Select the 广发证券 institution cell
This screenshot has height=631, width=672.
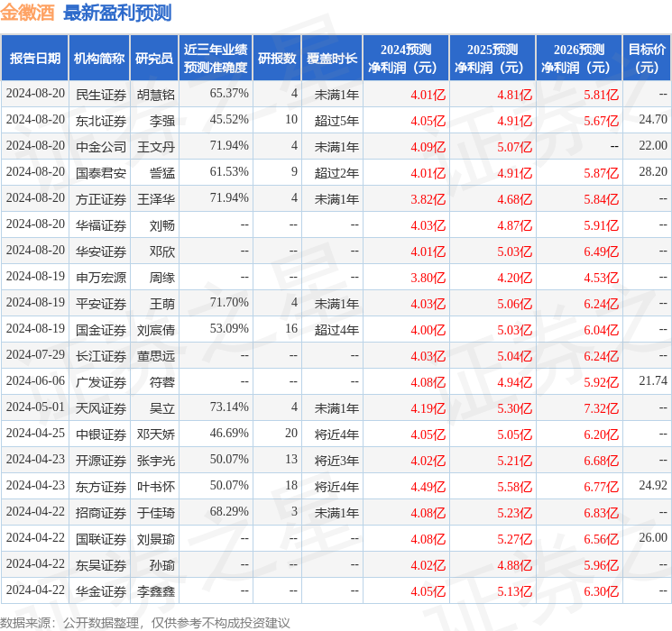pos(101,382)
